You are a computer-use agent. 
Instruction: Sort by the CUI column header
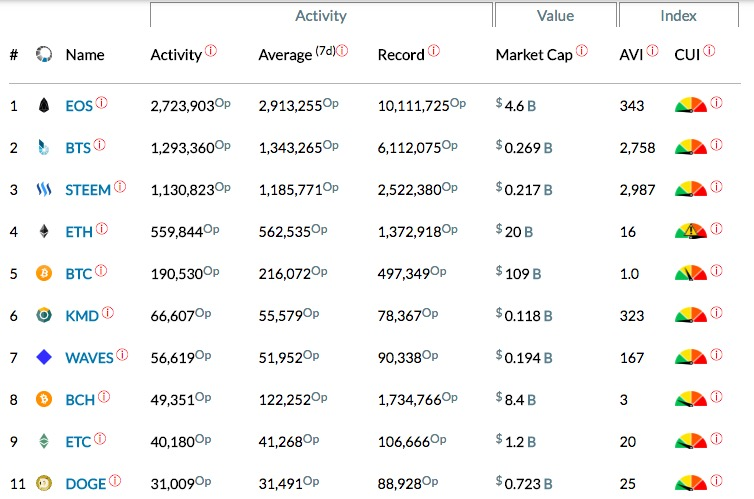tap(687, 55)
